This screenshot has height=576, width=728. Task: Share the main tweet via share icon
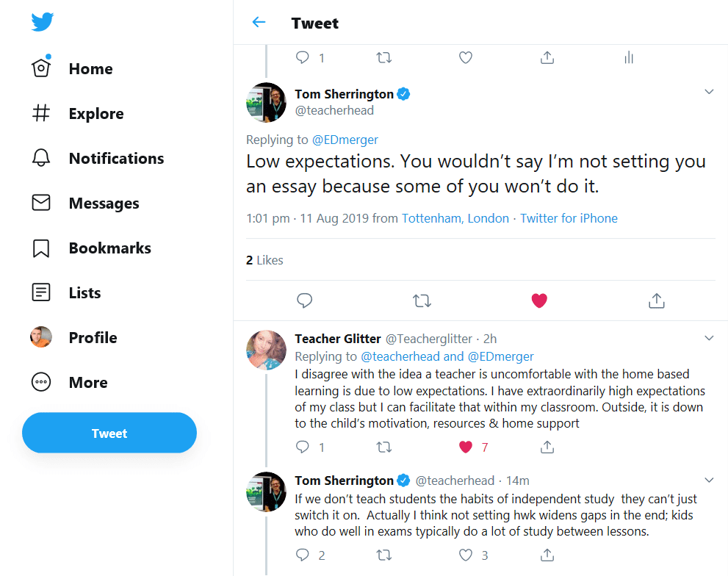coord(657,300)
